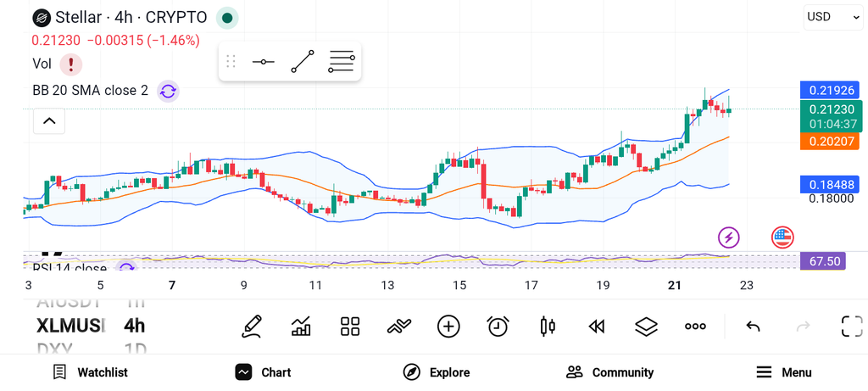The height and width of the screenshot is (391, 868).
Task: Click the 0.20207 basis price label
Action: (830, 142)
